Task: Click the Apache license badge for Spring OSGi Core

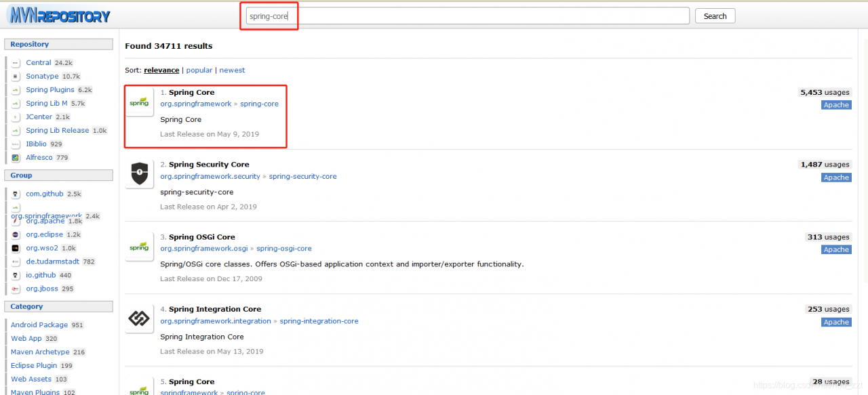Action: [x=836, y=250]
